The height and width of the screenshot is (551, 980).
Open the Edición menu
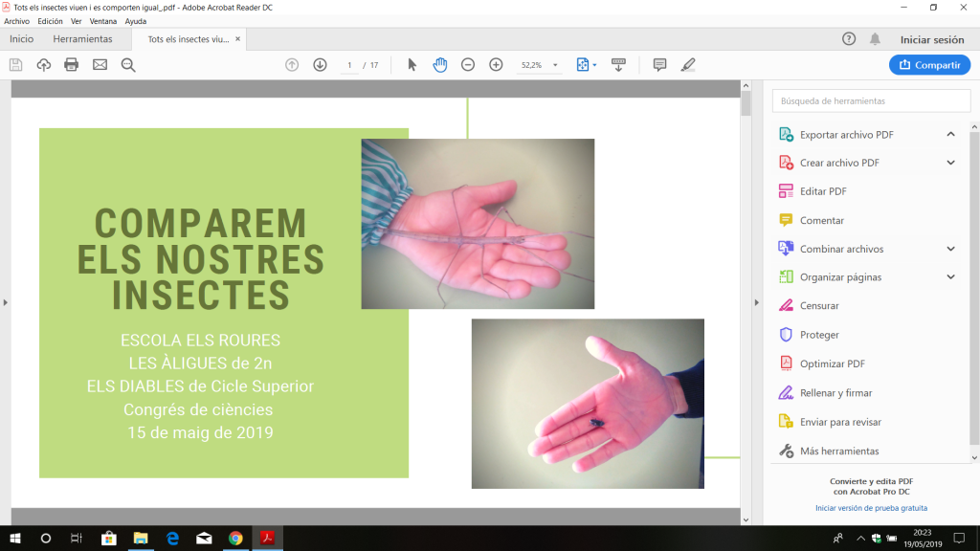[x=50, y=21]
